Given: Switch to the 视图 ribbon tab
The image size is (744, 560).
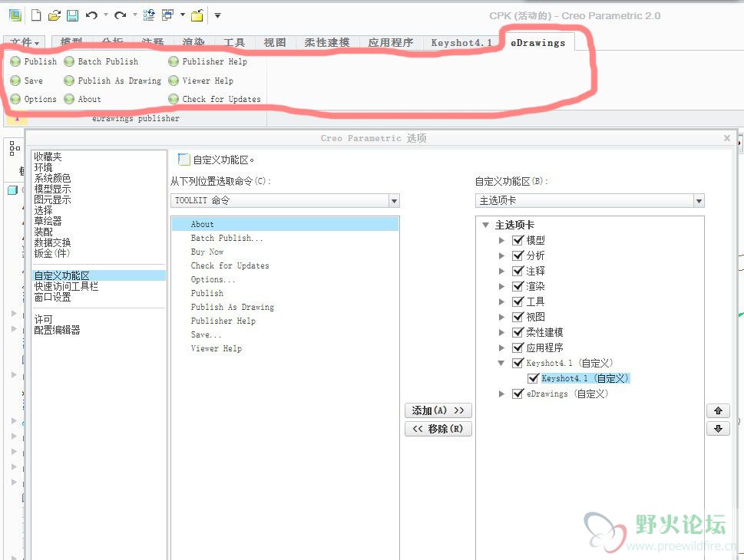Looking at the screenshot, I should point(275,43).
